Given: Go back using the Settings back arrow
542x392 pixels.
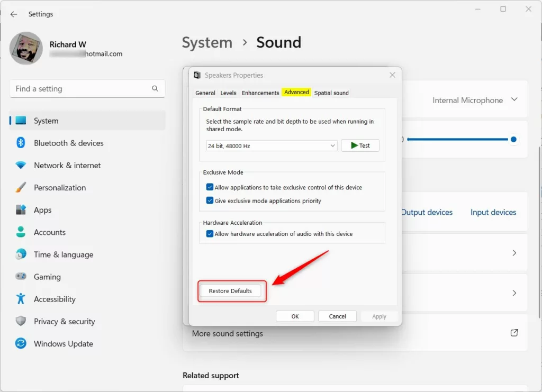Looking at the screenshot, I should tap(14, 14).
